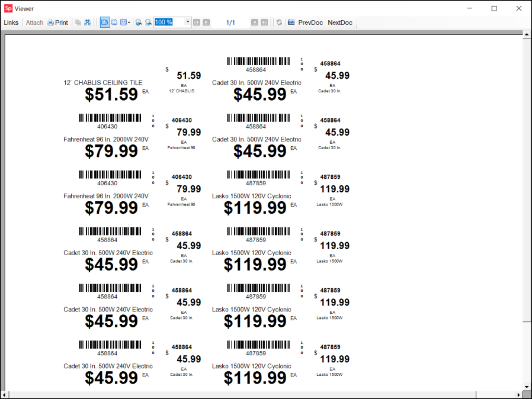
Task: Switch to the page width view icon
Action: click(x=114, y=22)
